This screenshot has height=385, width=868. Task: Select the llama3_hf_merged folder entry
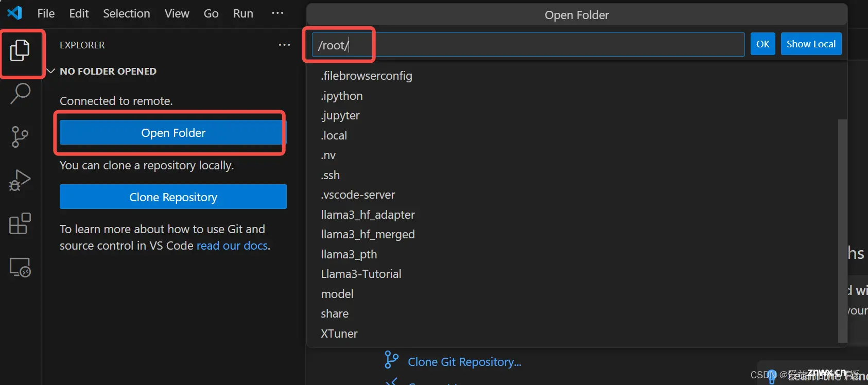pos(572,235)
